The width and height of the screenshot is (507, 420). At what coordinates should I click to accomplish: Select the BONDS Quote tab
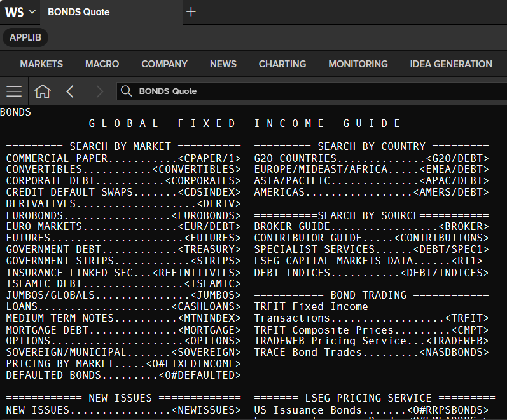[79, 12]
